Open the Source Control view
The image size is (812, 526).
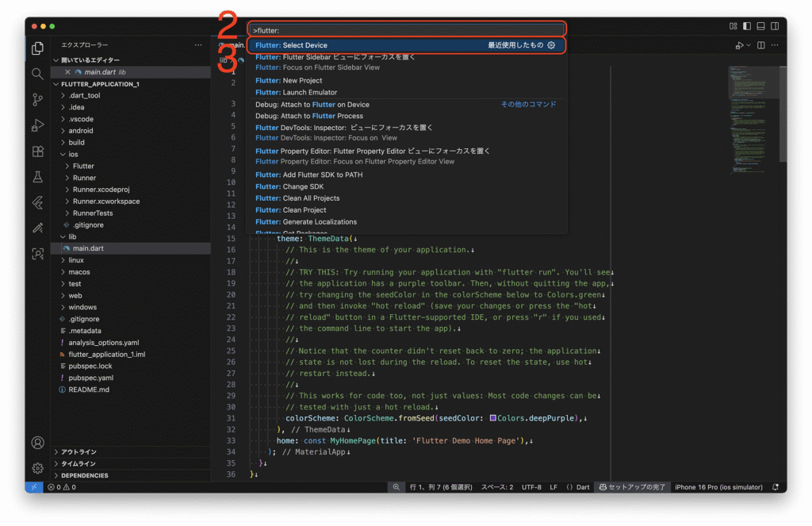(x=37, y=99)
